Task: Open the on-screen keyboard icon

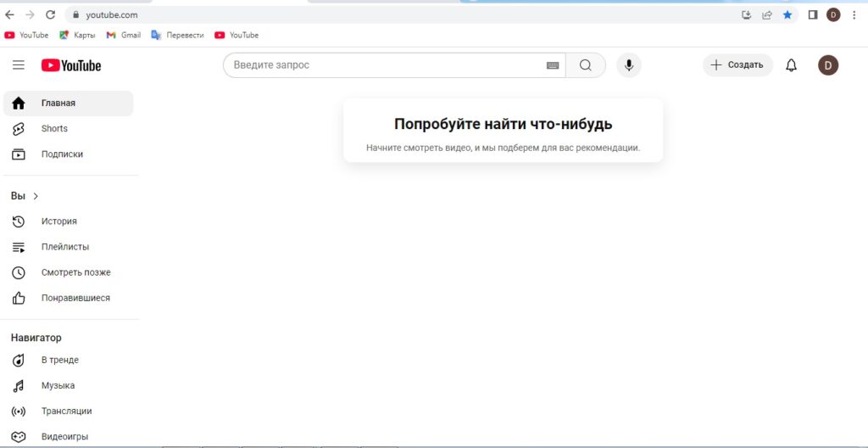Action: pos(553,65)
